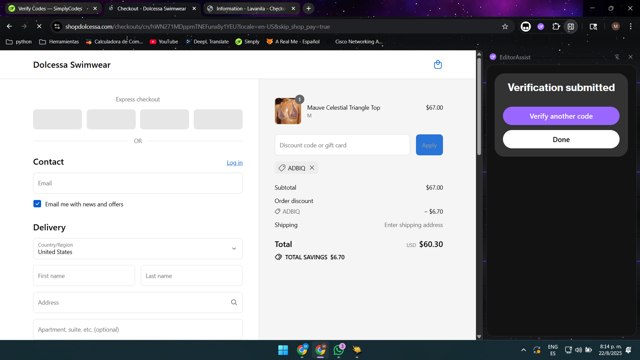Open the Chrome three-dot menu
Viewport: 640px width, 360px height.
pos(631,27)
